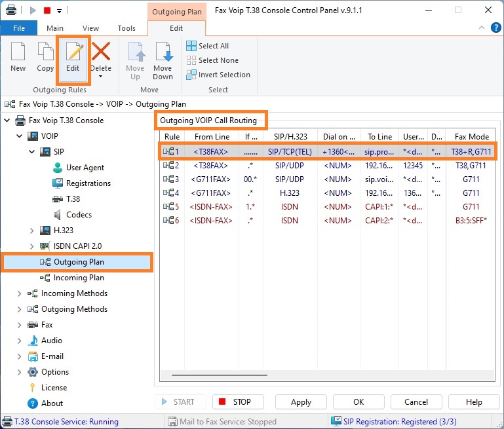Open the File menu tab

[x=19, y=28]
